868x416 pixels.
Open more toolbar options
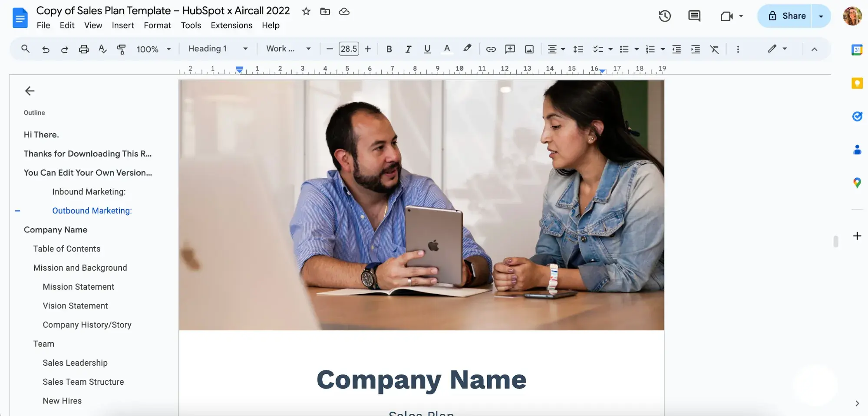point(738,49)
